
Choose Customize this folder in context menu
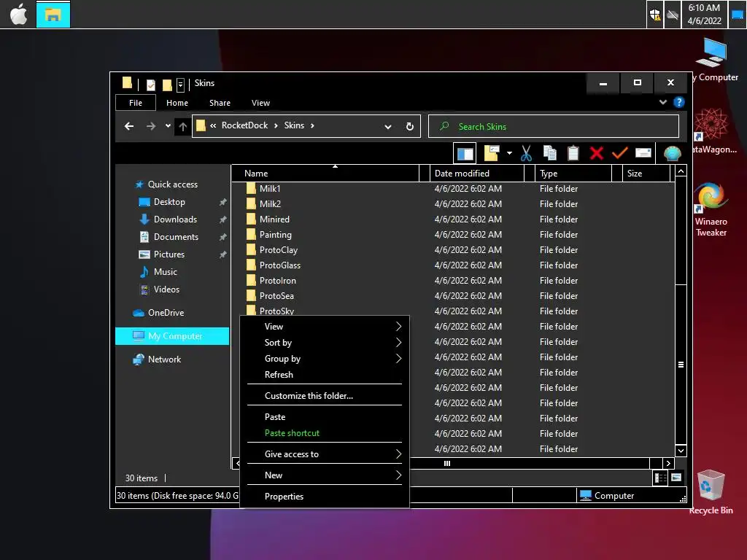tap(325, 396)
